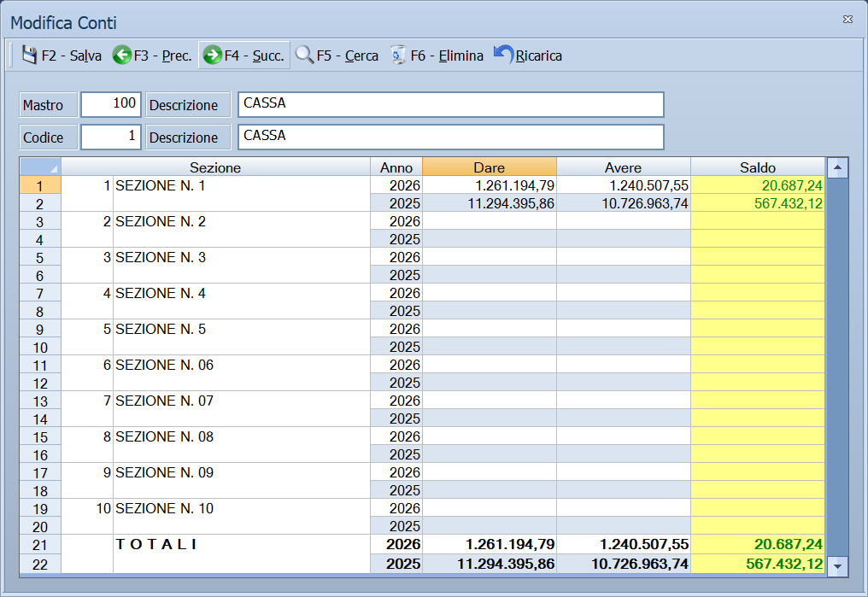
Task: Click the recycle bin Elimina icon
Action: click(398, 56)
